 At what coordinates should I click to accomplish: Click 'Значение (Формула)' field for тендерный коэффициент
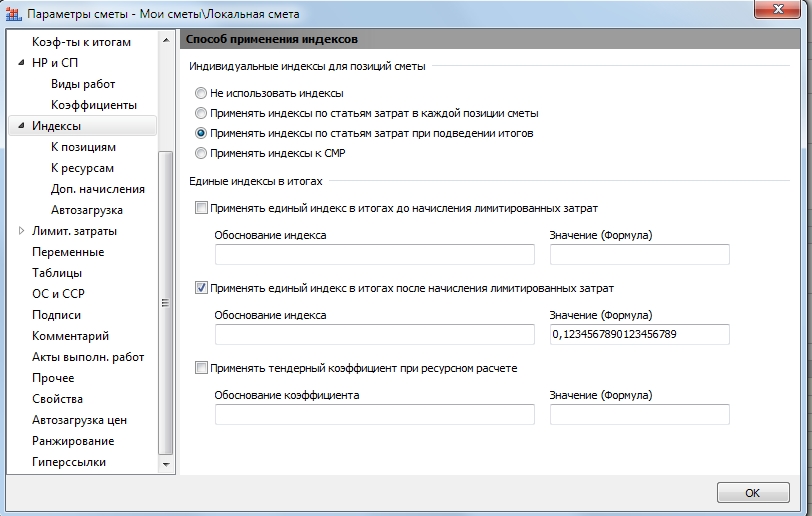640,414
